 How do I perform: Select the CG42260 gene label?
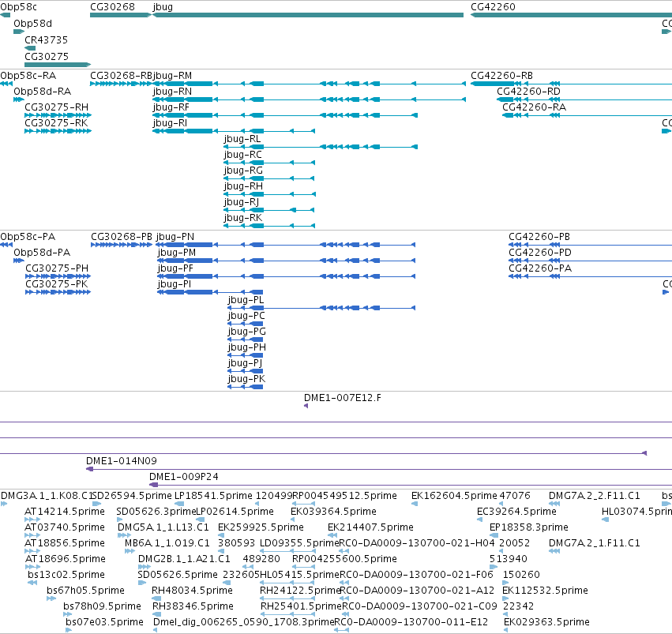point(493,7)
